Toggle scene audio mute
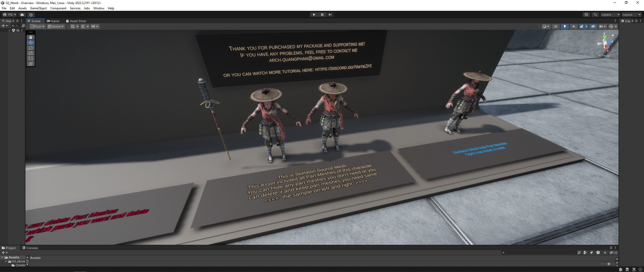Viewport: 644px width, 272px height. tap(574, 27)
